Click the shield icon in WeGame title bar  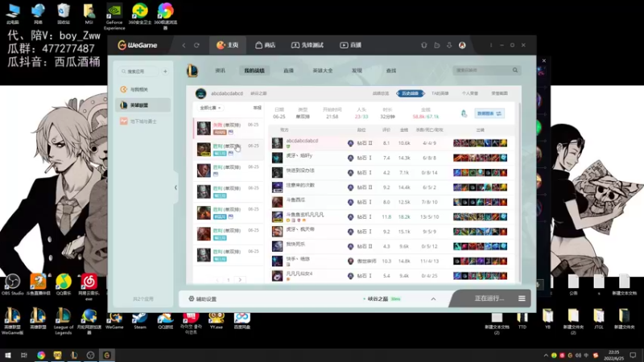coord(424,45)
